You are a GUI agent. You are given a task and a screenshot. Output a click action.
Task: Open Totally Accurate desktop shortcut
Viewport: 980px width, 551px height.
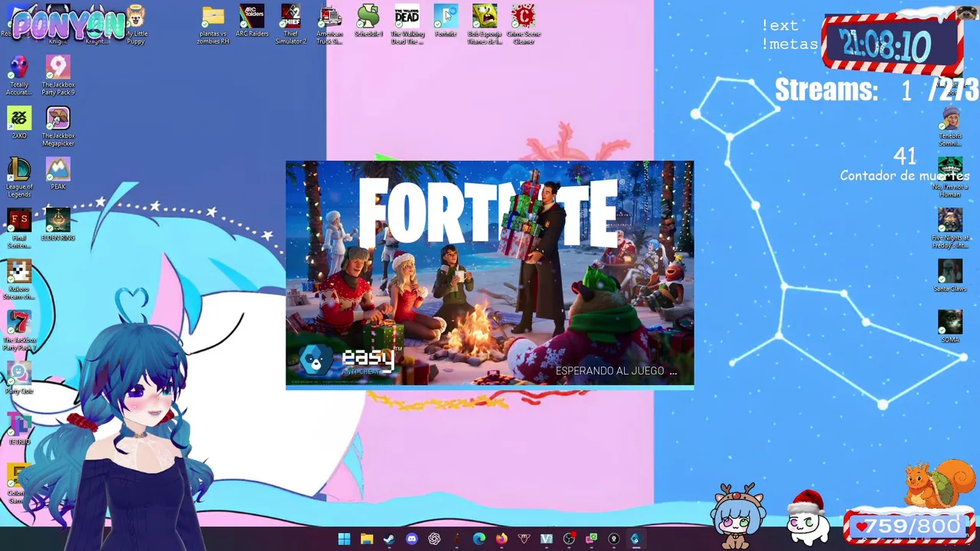point(19,76)
